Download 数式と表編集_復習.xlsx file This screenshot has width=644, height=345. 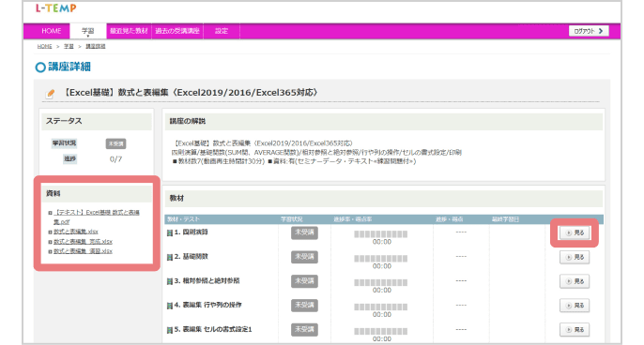(x=83, y=251)
